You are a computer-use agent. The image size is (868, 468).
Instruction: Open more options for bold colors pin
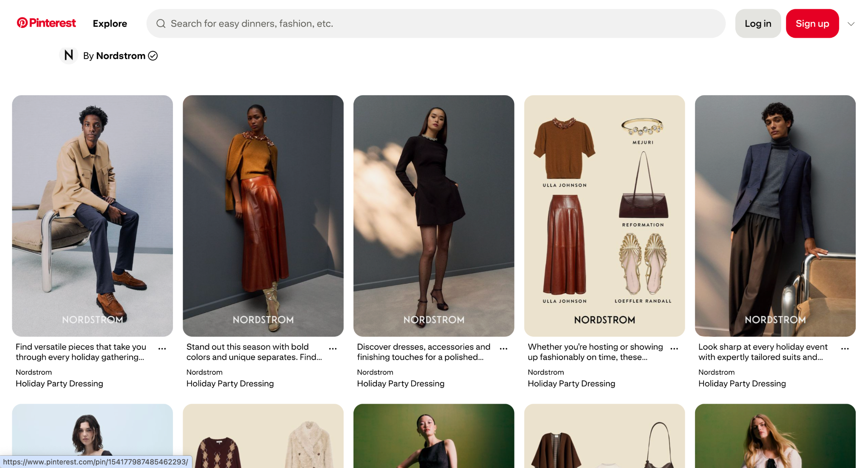coord(333,349)
